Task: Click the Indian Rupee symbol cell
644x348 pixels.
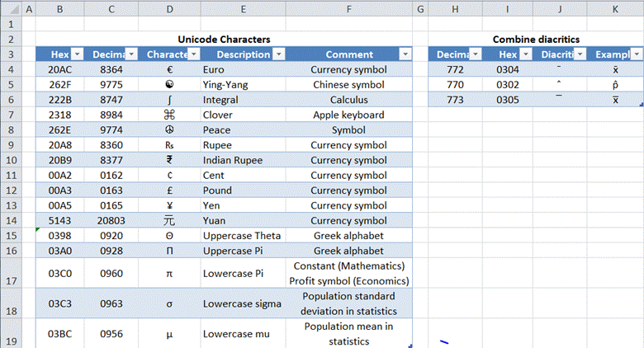Action: coord(168,161)
